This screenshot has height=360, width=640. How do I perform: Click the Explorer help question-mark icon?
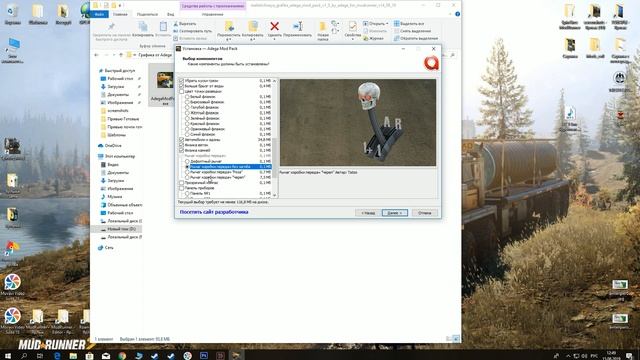(x=458, y=14)
